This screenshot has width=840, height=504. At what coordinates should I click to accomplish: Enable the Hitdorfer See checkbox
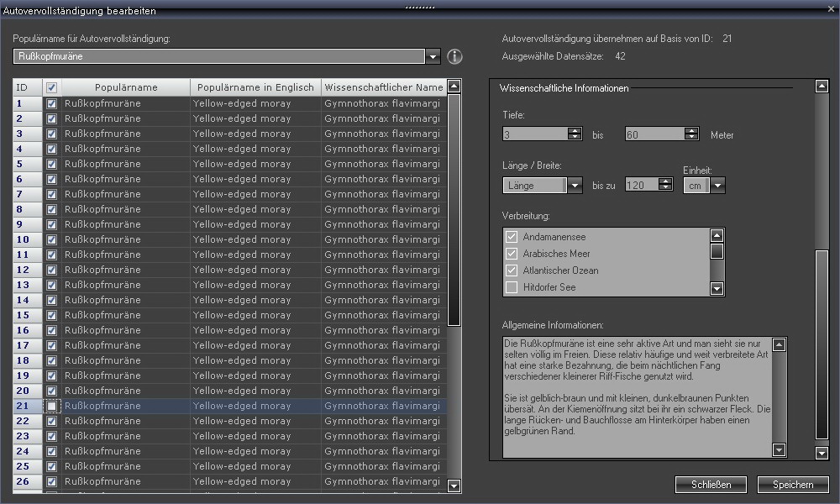click(x=512, y=287)
